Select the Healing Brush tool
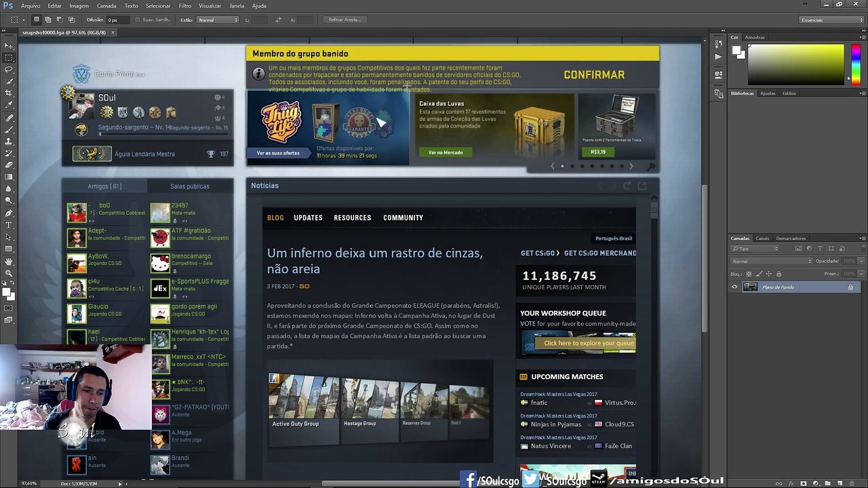868x488 pixels. 9,117
